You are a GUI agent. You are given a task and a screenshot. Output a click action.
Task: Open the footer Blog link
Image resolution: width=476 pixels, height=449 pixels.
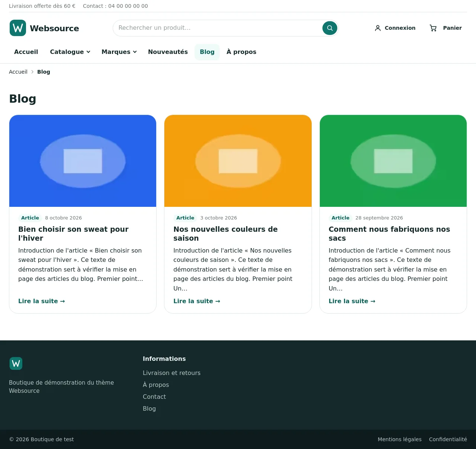[x=149, y=408]
